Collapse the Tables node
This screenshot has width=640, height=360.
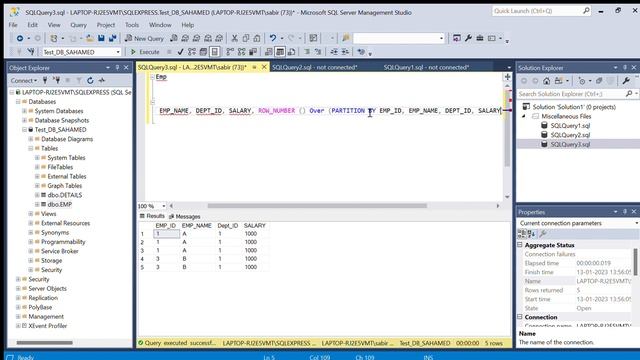[31, 149]
